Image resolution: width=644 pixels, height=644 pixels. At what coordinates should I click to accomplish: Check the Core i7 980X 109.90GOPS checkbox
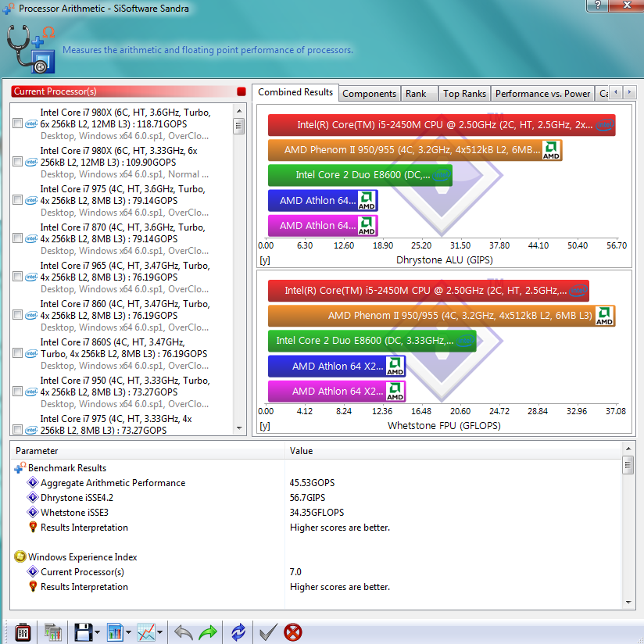click(x=17, y=162)
